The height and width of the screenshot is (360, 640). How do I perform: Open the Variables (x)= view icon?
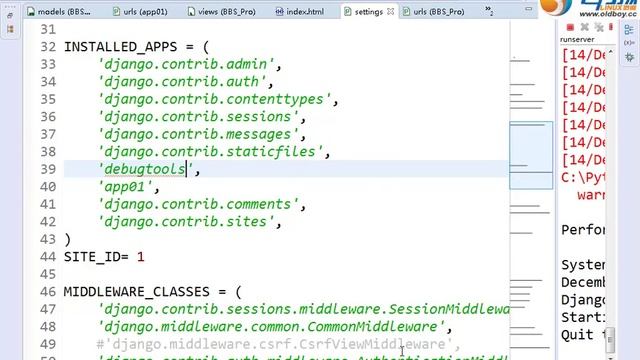coord(629,43)
